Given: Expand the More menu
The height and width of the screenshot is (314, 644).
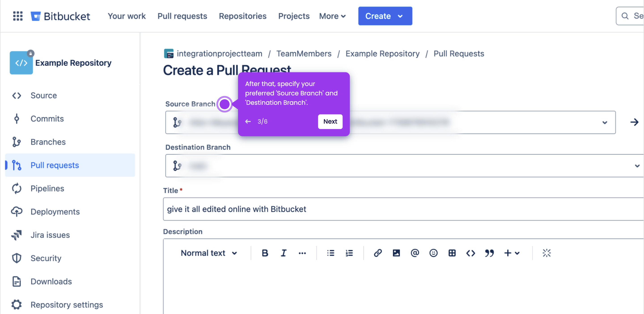Looking at the screenshot, I should (333, 16).
